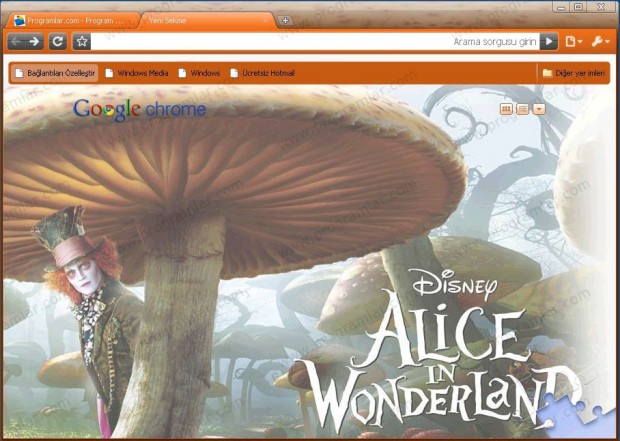Focus the address bar search field
The width and height of the screenshot is (620, 441).
315,41
